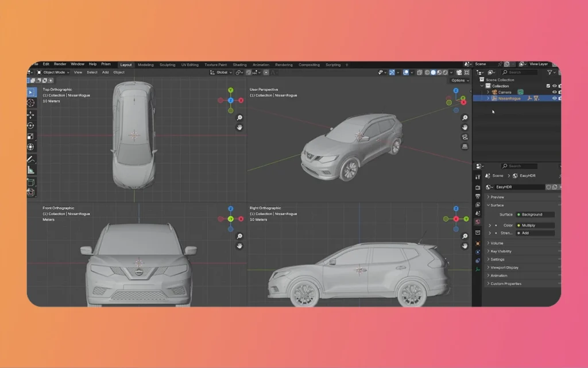Select the Select Box tool
This screenshot has height=368, width=588.
coord(31,93)
